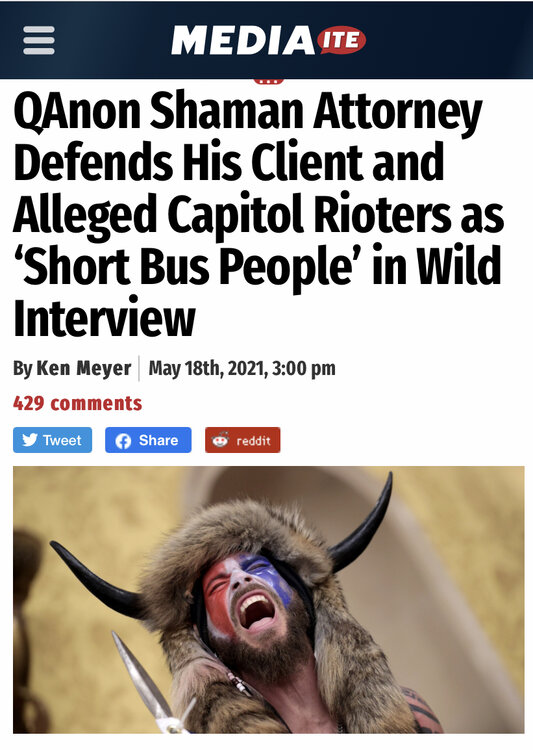Tweet this article

point(53,440)
